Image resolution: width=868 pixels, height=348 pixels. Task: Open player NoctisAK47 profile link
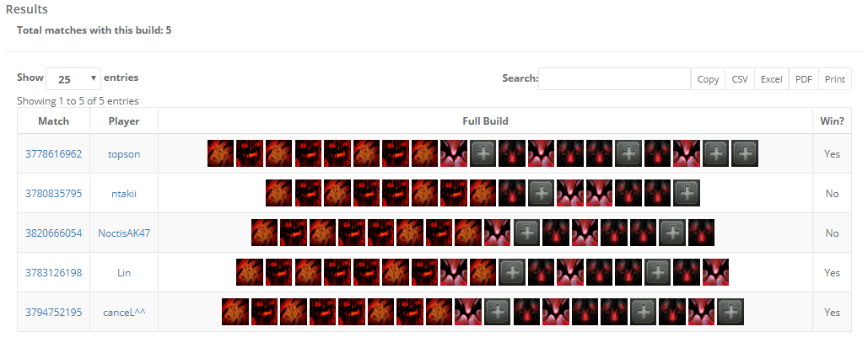(x=124, y=233)
